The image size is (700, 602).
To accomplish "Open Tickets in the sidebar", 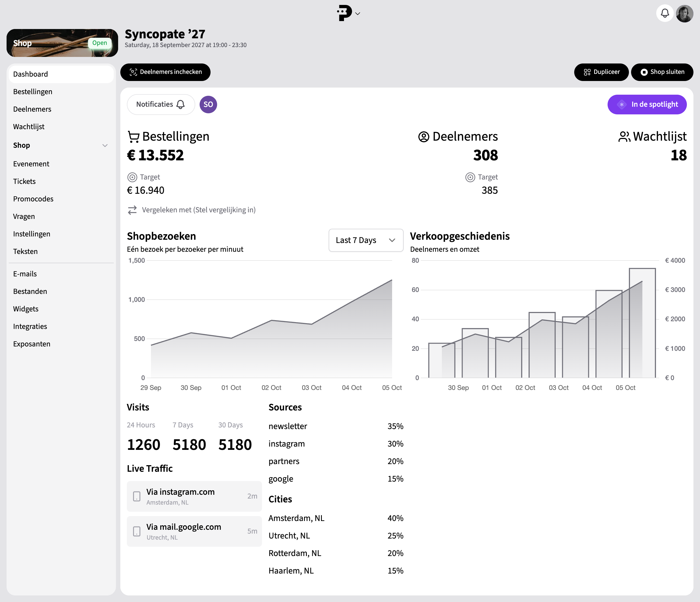I will tap(61, 181).
